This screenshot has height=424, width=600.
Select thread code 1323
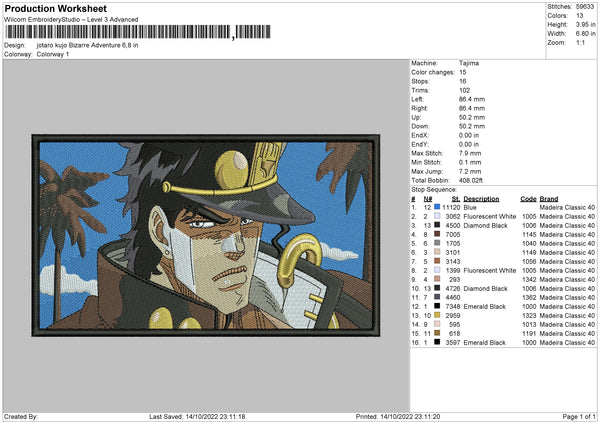coord(529,315)
